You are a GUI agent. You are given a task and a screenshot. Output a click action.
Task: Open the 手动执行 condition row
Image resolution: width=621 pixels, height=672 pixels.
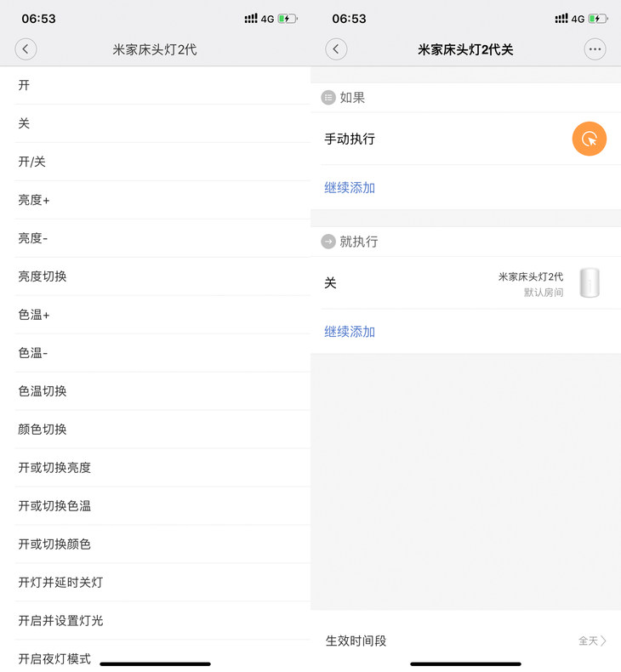click(466, 139)
